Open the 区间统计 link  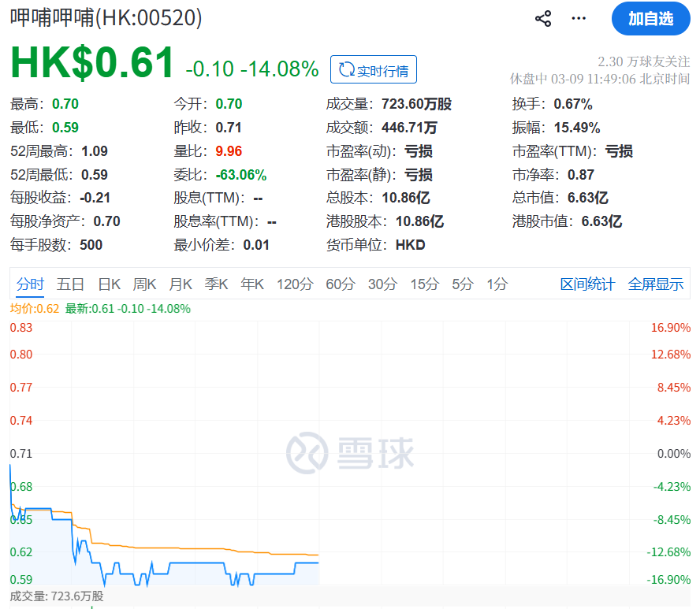click(x=587, y=284)
